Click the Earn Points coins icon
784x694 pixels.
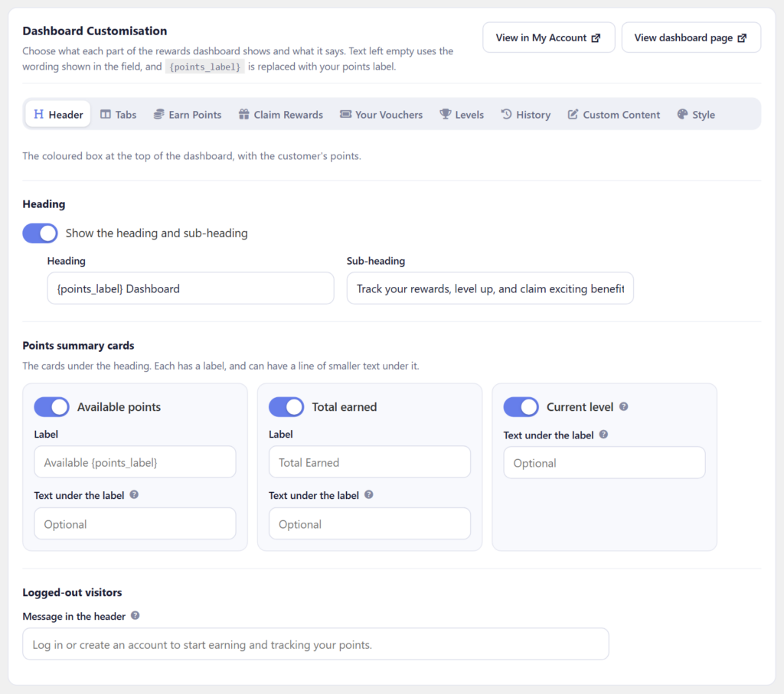pyautogui.click(x=158, y=115)
